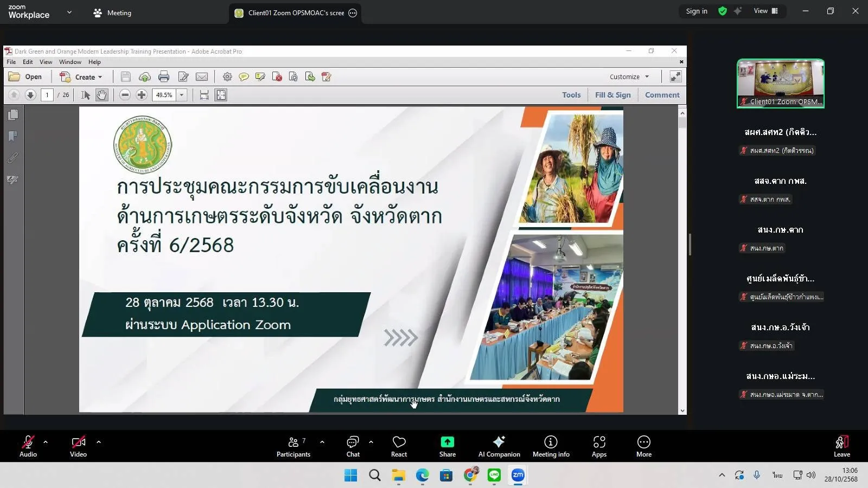868x488 pixels.
Task: Open the Apps button in Zoom
Action: point(599,446)
